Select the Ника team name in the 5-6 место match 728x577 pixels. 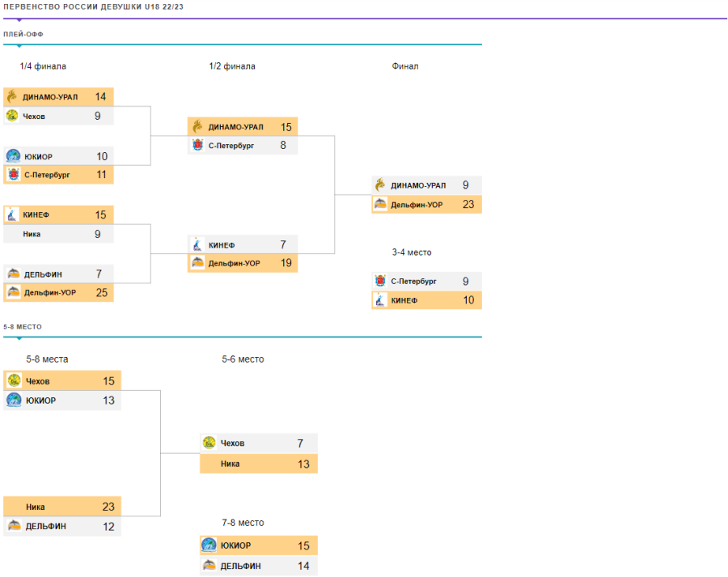[x=231, y=464]
